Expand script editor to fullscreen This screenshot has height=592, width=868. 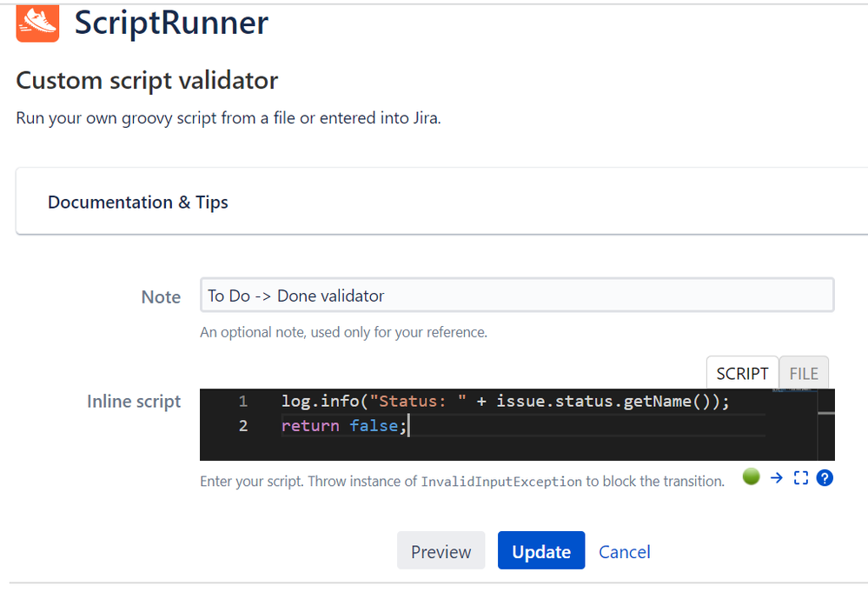pos(800,478)
